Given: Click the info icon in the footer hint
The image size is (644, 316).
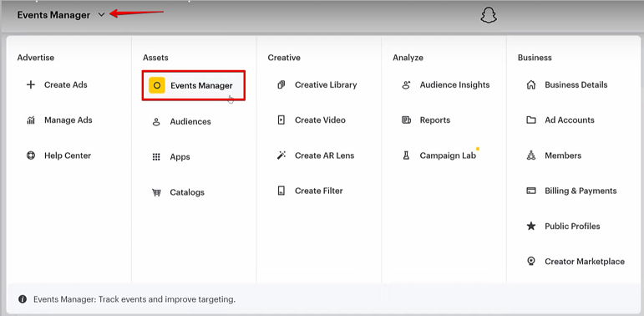Looking at the screenshot, I should tap(23, 299).
